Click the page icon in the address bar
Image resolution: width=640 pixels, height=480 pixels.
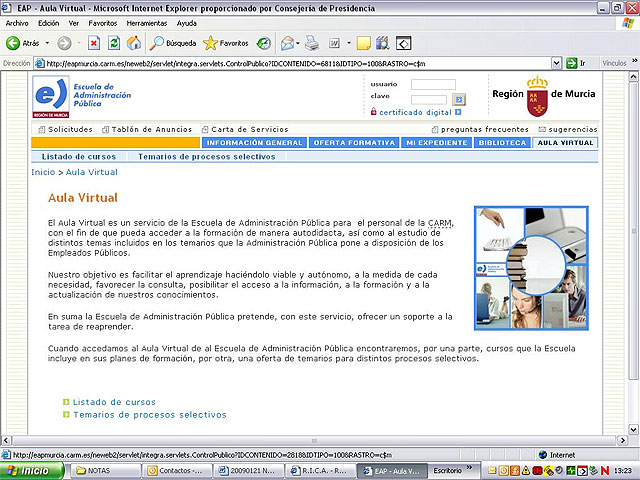[40, 63]
